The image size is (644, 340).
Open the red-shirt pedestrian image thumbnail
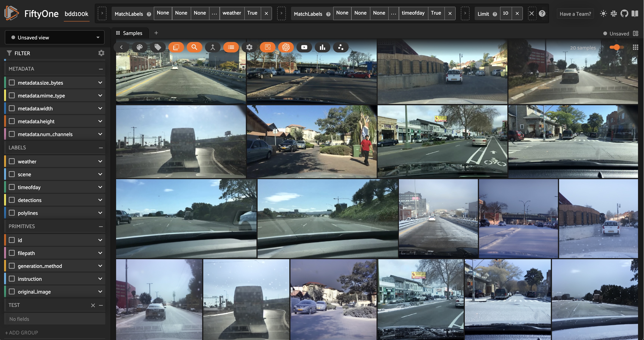point(312,141)
